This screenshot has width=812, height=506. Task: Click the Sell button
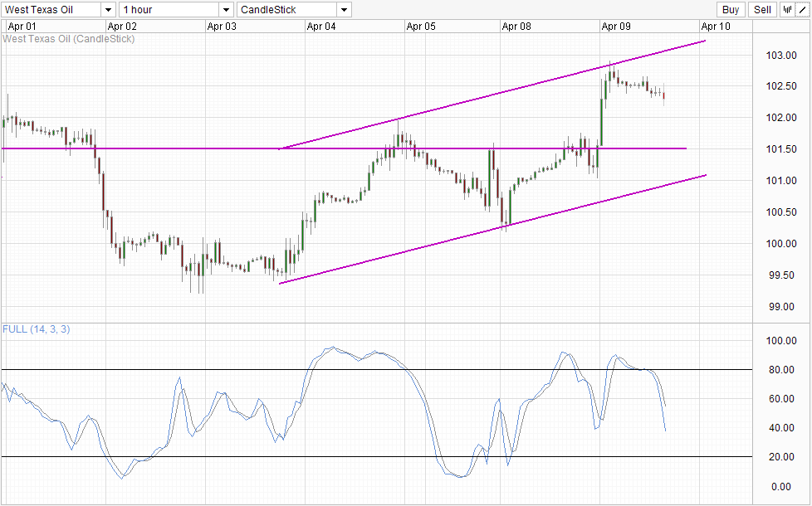coord(762,9)
